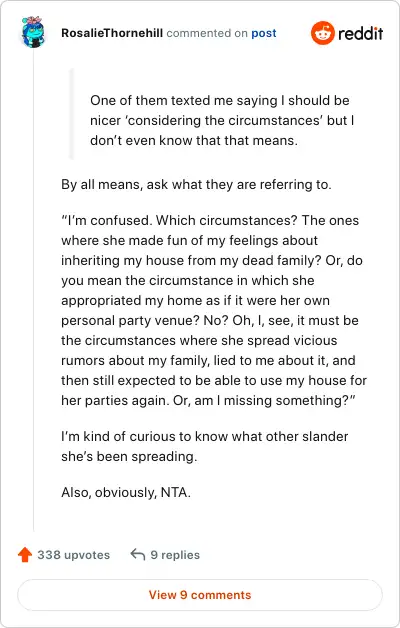Click the 'Also, obviously, NTA.' line
Screen dimensions: 400x628
[126, 492]
